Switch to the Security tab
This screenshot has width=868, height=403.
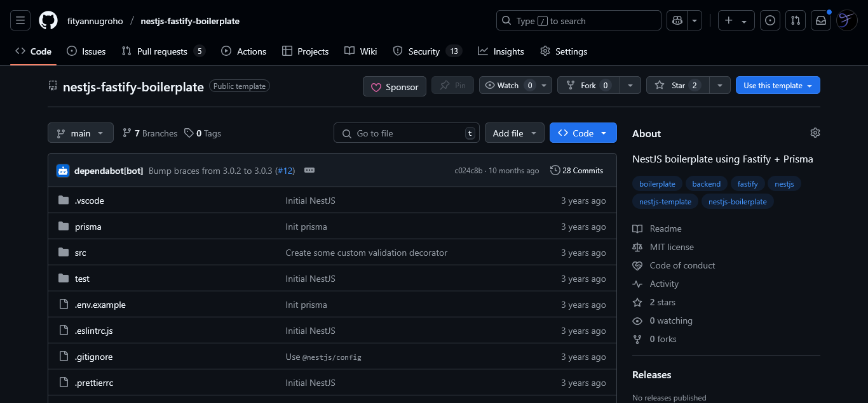point(427,51)
